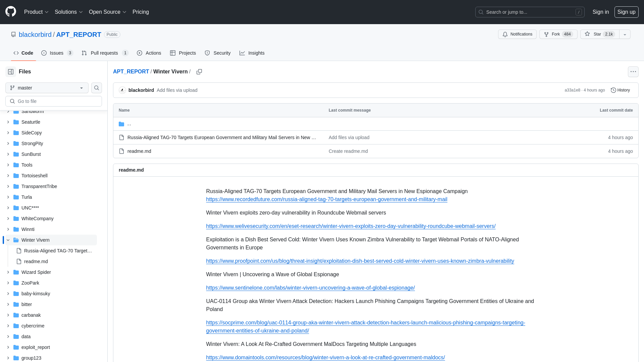644x362 pixels.
Task: Click the Seaturtle folder icon
Action: tap(16, 122)
